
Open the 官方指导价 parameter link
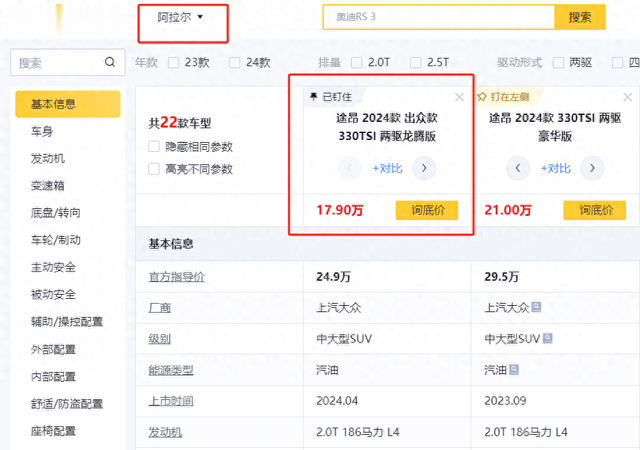click(176, 277)
